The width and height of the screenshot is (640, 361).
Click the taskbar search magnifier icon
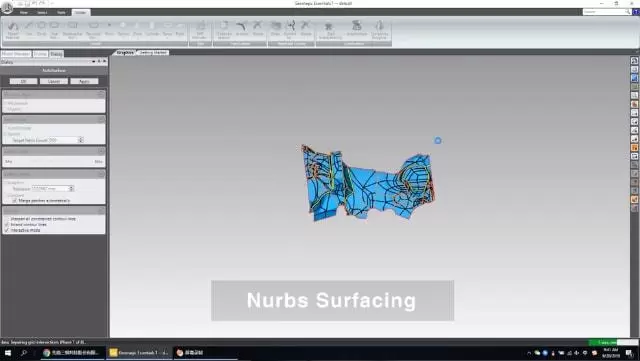pyautogui.click(x=24, y=353)
